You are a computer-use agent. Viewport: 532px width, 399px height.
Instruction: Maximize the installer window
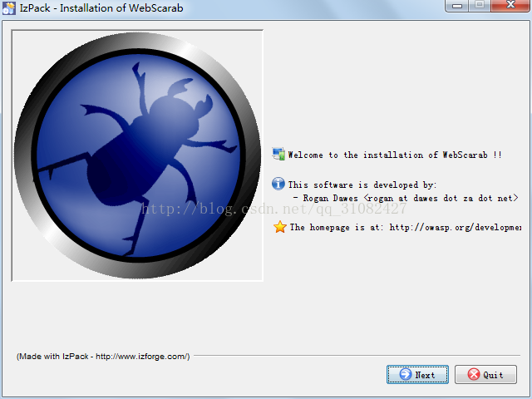point(480,6)
